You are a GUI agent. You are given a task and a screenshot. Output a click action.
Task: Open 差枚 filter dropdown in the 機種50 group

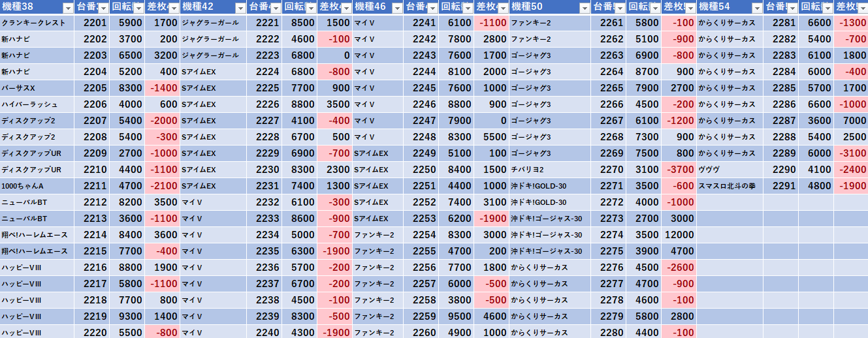[x=690, y=8]
